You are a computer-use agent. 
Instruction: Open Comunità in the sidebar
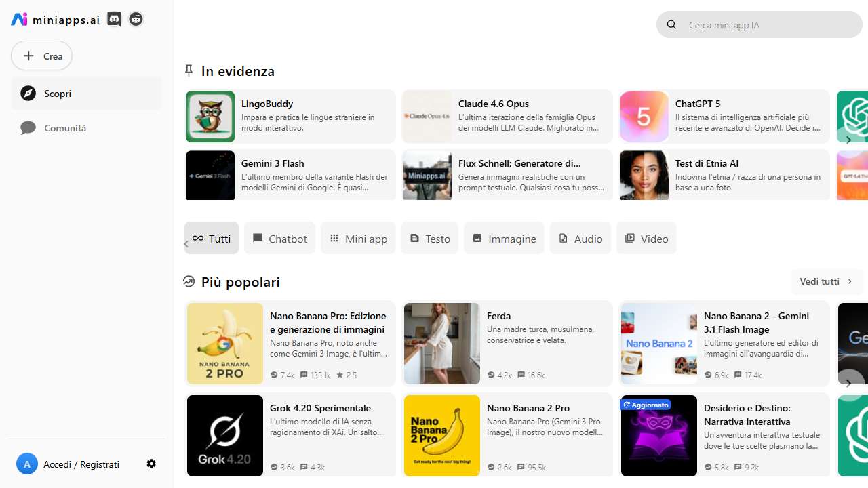point(65,128)
